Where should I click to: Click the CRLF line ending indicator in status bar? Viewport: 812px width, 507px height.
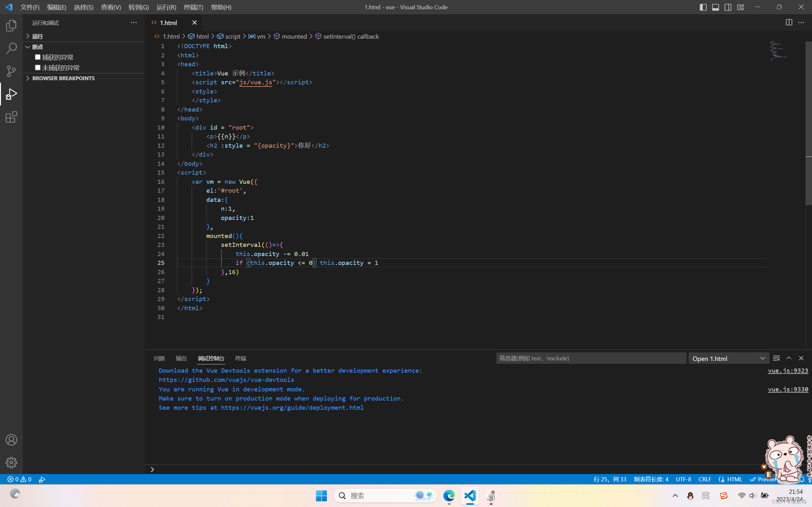(x=705, y=479)
